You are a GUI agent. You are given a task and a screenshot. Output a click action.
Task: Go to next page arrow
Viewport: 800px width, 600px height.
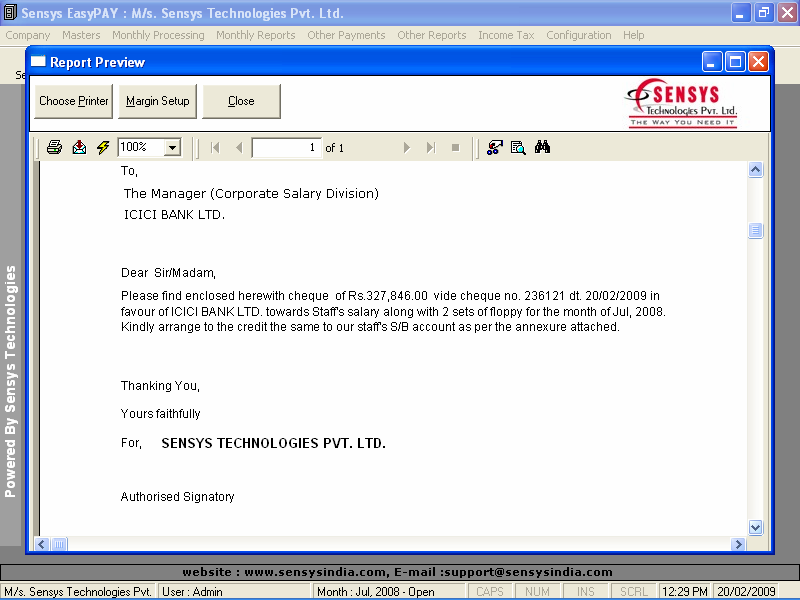click(x=407, y=147)
